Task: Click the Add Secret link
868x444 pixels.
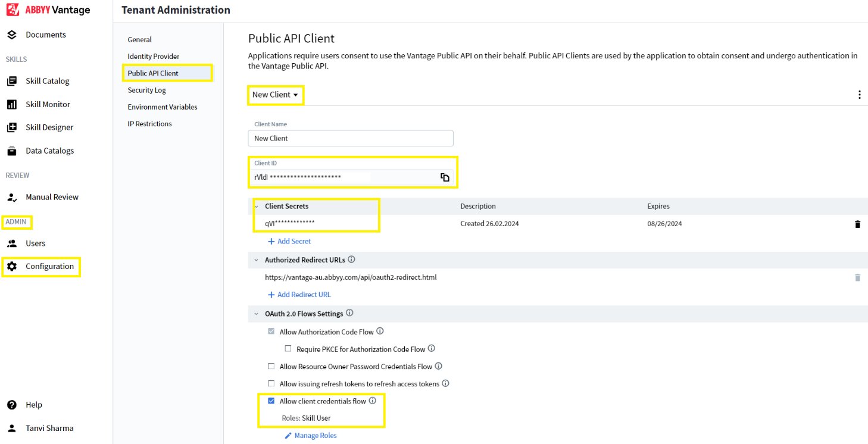Action: click(294, 242)
